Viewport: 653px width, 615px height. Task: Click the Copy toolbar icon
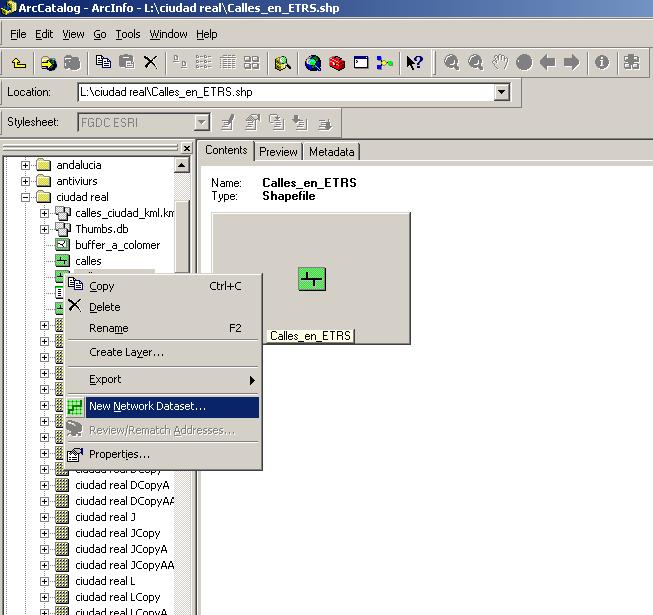tap(103, 62)
